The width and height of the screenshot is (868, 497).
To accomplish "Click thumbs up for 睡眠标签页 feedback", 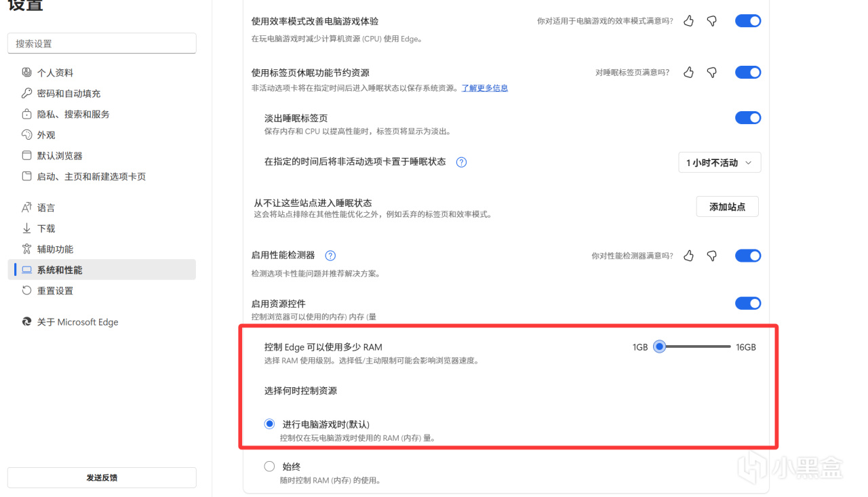I will point(689,73).
